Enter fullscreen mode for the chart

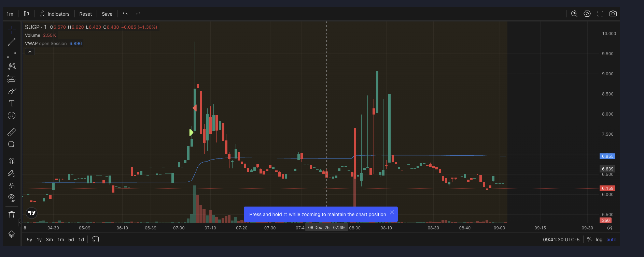coord(600,14)
